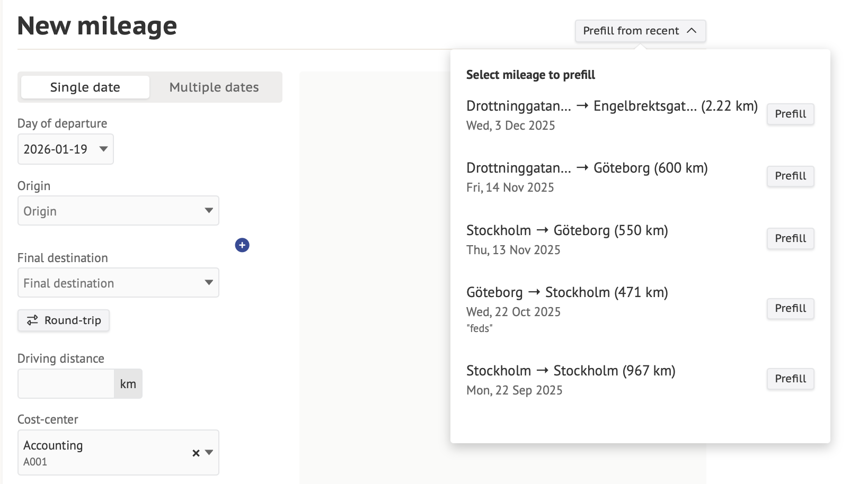Click the blue plus add-stop icon
The height and width of the screenshot is (484, 868).
[x=242, y=245]
